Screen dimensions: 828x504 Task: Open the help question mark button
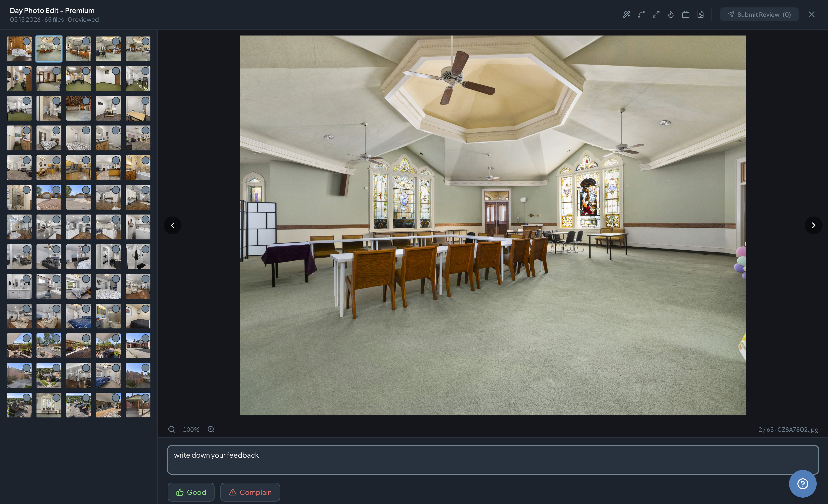click(803, 484)
